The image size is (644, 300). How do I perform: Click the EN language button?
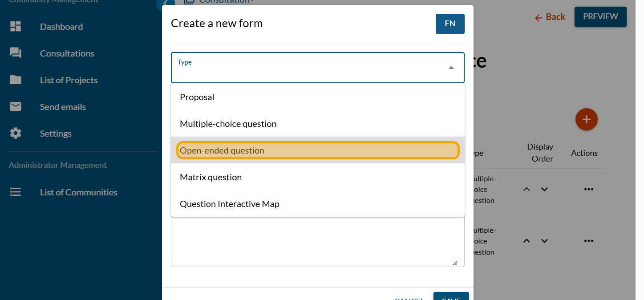pyautogui.click(x=450, y=24)
